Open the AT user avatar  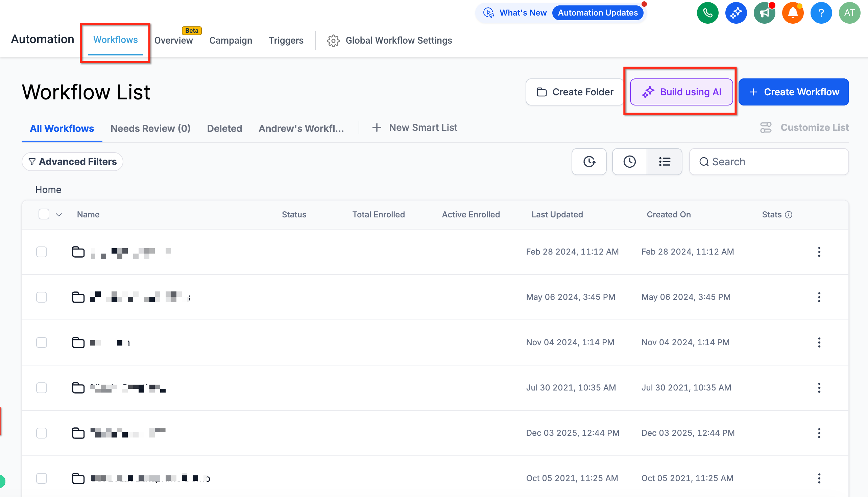849,13
